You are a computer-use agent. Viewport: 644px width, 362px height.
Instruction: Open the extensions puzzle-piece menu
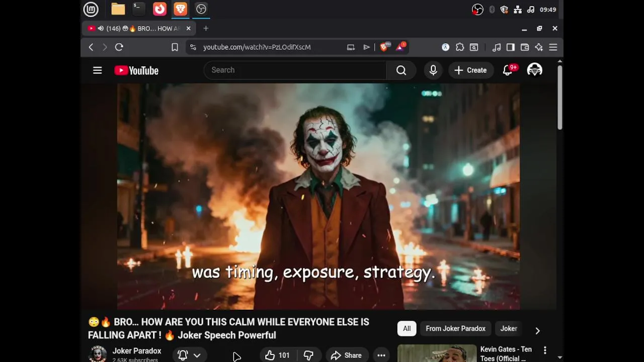coord(460,47)
